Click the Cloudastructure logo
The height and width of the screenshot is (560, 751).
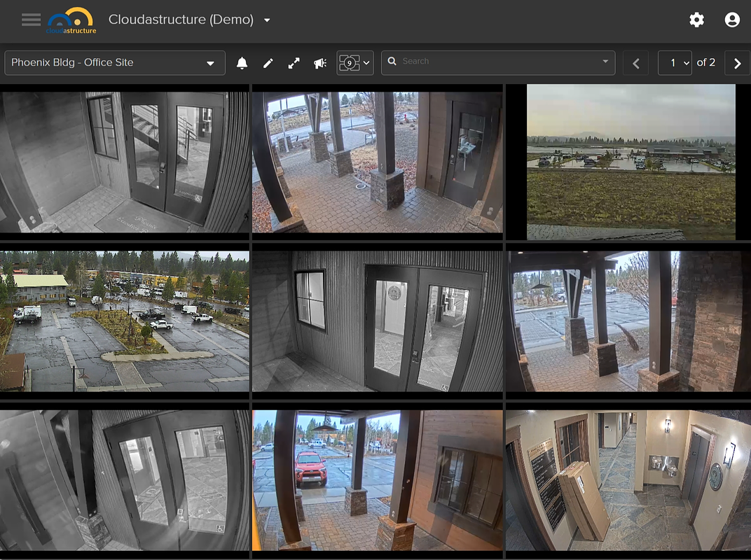(x=71, y=20)
